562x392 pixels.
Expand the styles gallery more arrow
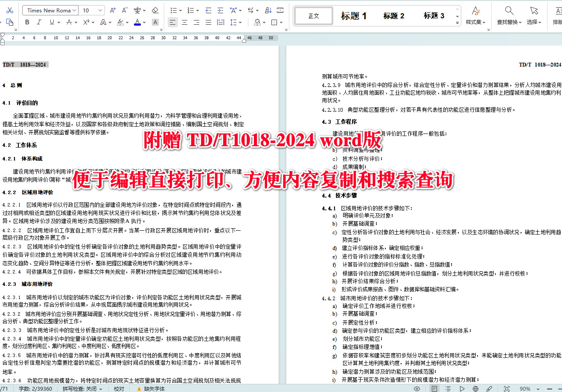pos(457,22)
